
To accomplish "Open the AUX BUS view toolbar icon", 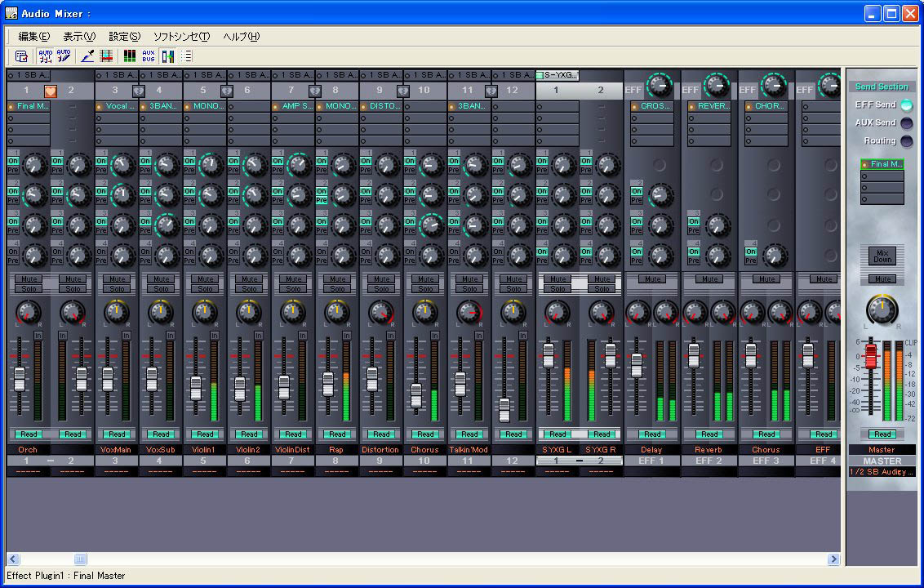I will 149,56.
